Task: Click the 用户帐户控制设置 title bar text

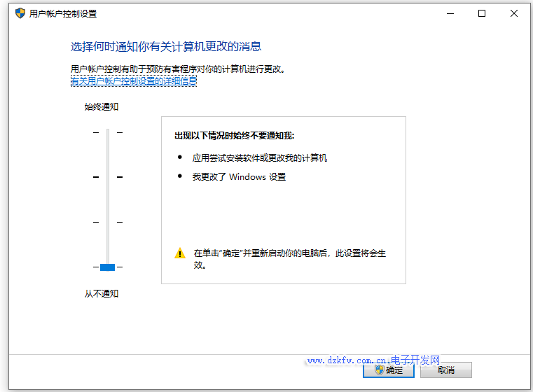Action: pos(63,13)
